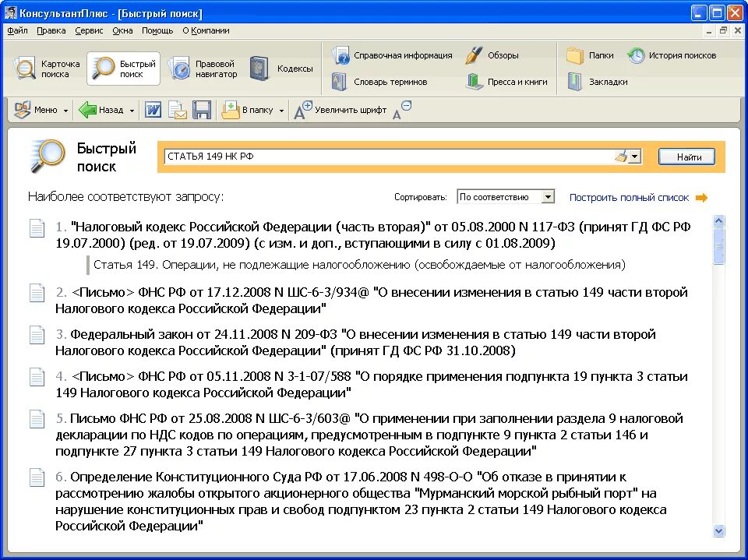Send by email envelope icon
Image resolution: width=748 pixels, height=560 pixels.
(x=178, y=110)
